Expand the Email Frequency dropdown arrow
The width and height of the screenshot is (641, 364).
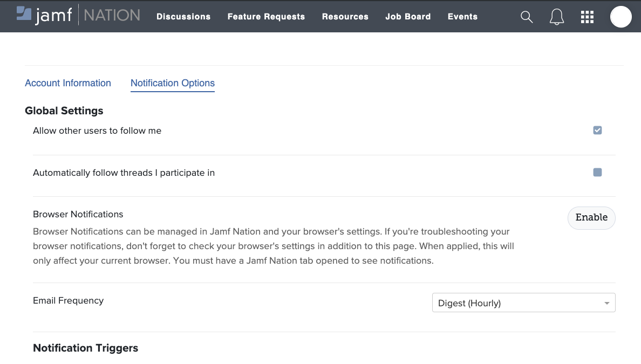[606, 303]
